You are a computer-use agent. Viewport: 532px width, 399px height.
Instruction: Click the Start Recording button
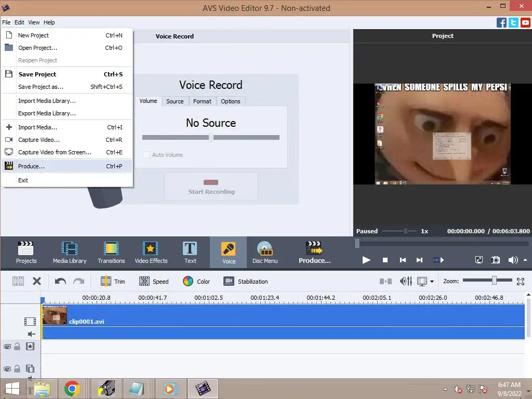pos(211,187)
